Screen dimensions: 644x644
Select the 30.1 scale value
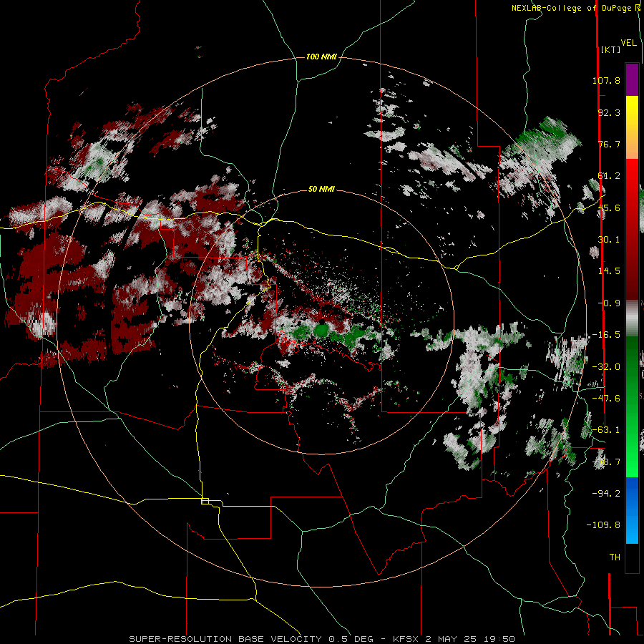(x=609, y=240)
